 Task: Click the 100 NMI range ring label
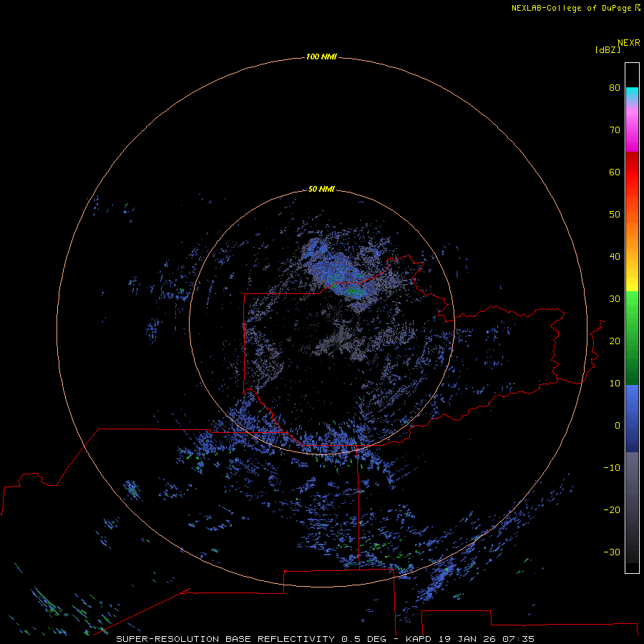pos(321,57)
